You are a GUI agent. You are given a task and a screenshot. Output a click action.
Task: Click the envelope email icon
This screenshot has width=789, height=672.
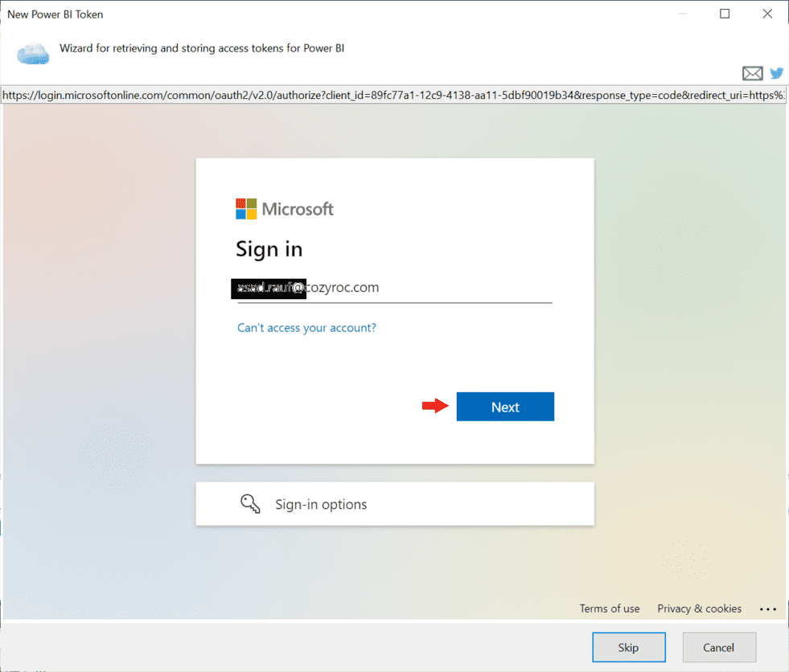(x=752, y=73)
